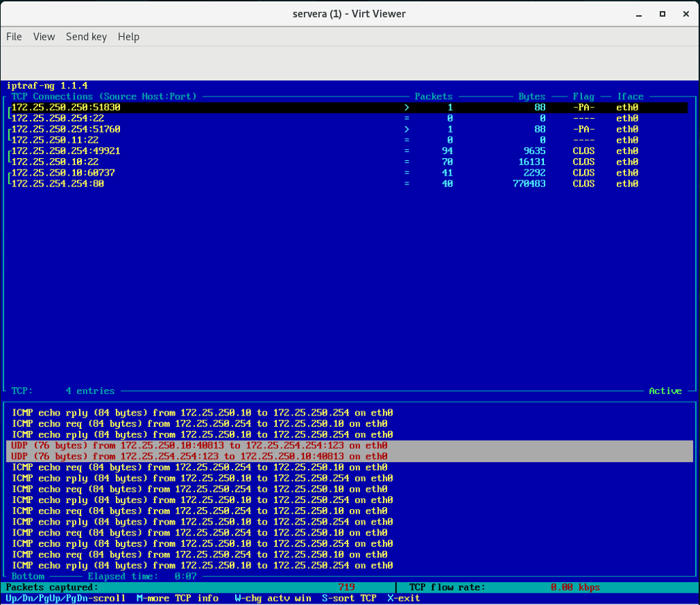This screenshot has width=700, height=605.
Task: Click the packet count 41
Action: click(447, 173)
